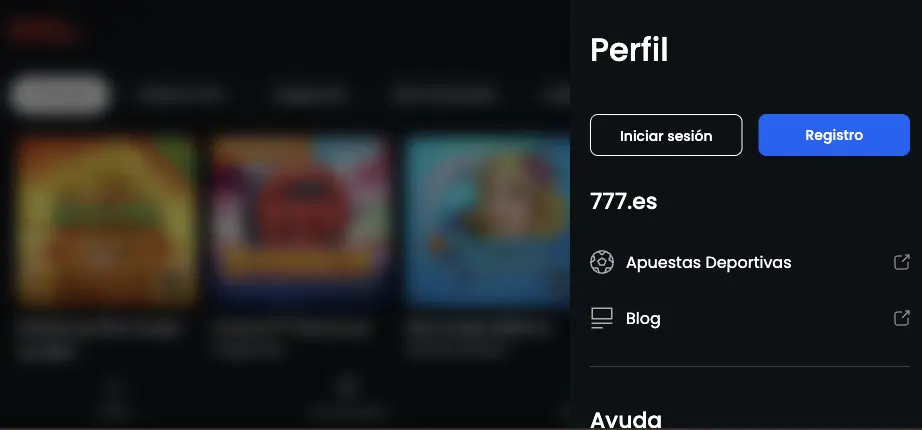Viewport: 922px width, 430px height.
Task: Click the monitor icon beside Blog
Action: [x=602, y=318]
